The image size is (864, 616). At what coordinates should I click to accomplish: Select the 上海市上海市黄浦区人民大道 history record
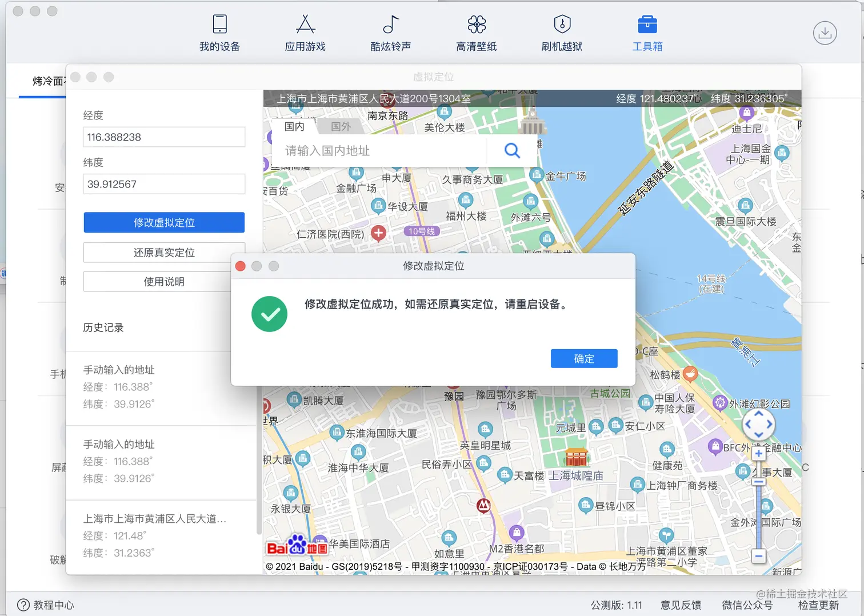pyautogui.click(x=161, y=536)
